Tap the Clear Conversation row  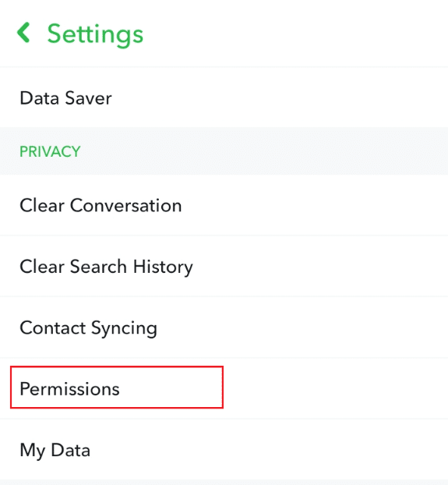224,205
